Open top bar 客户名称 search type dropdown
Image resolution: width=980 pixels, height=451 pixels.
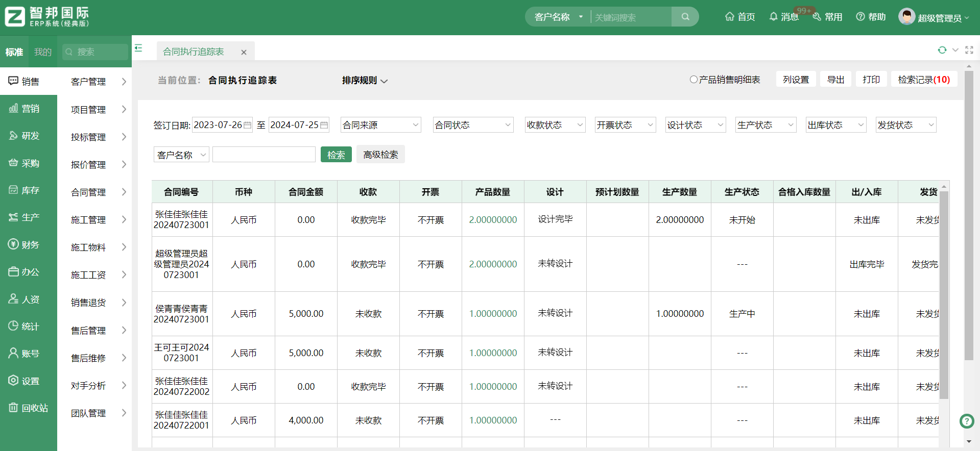(558, 17)
